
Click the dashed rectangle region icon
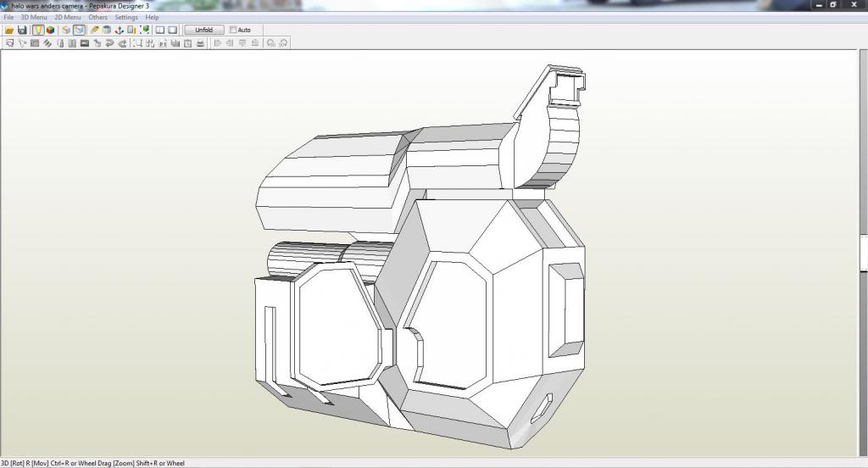(137, 43)
